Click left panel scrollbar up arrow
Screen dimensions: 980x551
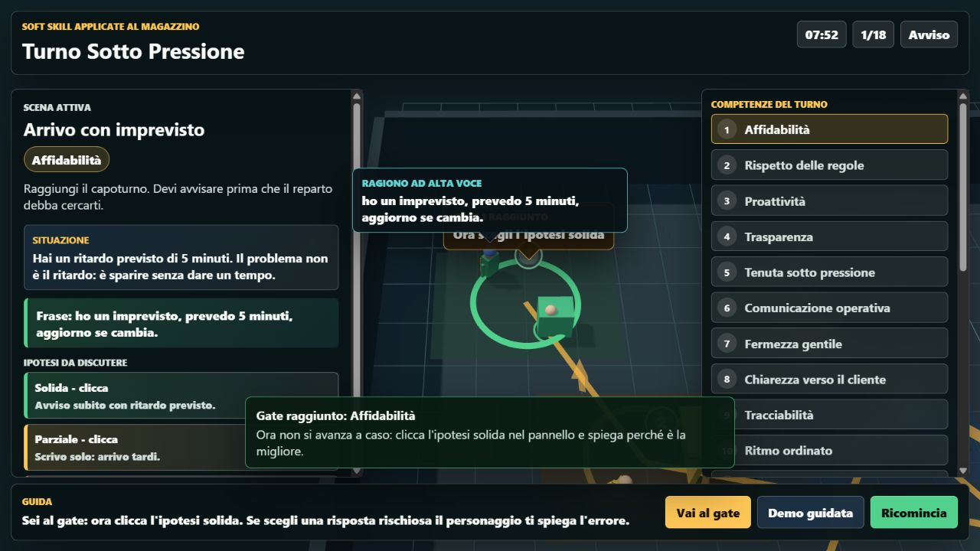[356, 96]
